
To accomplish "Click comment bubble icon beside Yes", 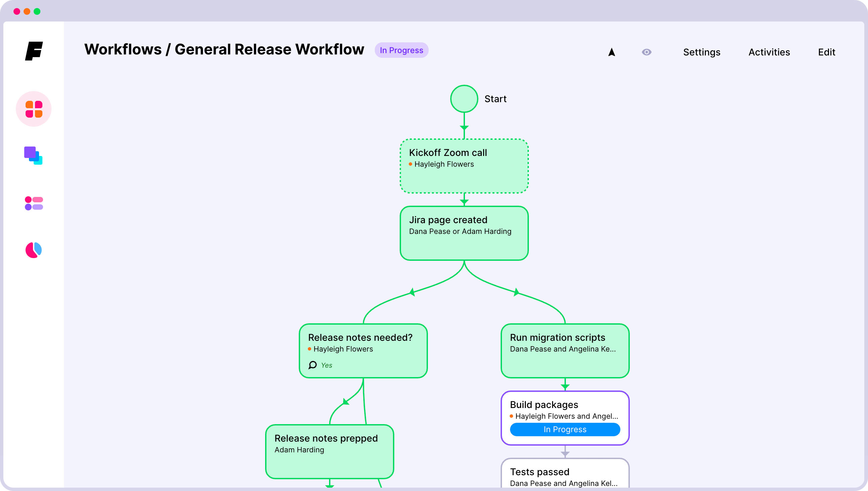I will [313, 365].
